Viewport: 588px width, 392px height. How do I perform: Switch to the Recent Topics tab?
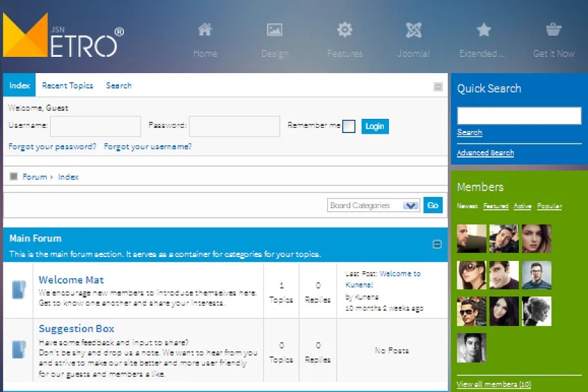67,85
